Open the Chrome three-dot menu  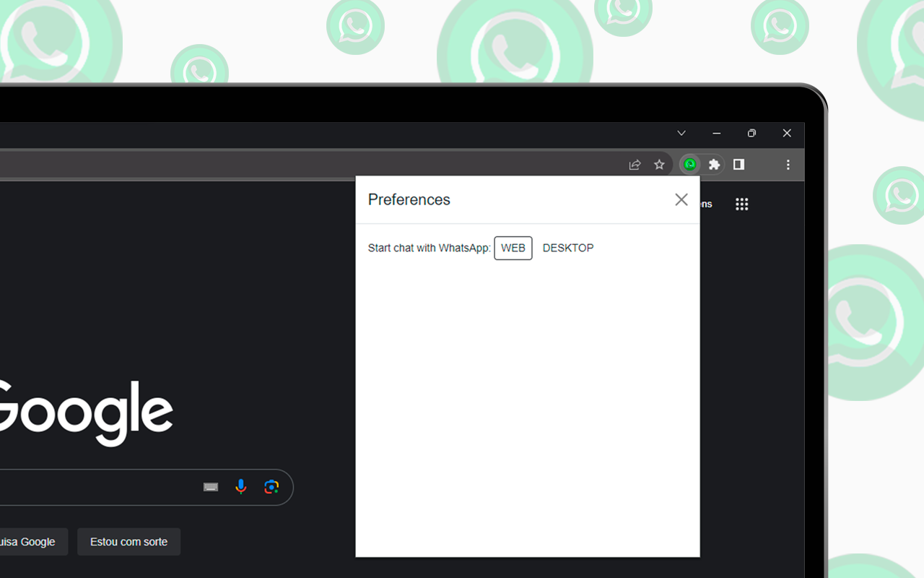pyautogui.click(x=788, y=164)
